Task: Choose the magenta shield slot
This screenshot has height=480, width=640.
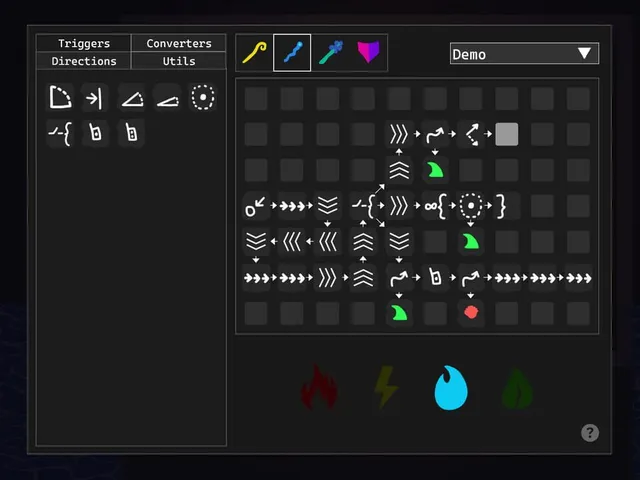Action: (368, 53)
